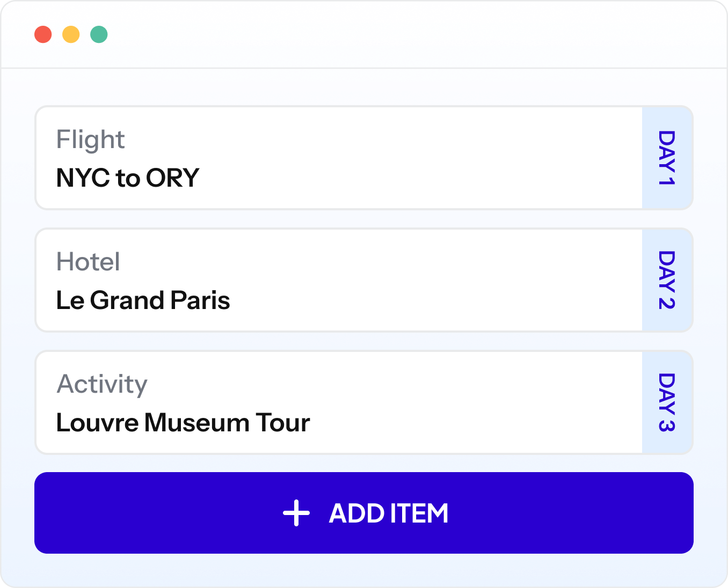
Task: Select the DAY 2 tab
Action: click(667, 280)
